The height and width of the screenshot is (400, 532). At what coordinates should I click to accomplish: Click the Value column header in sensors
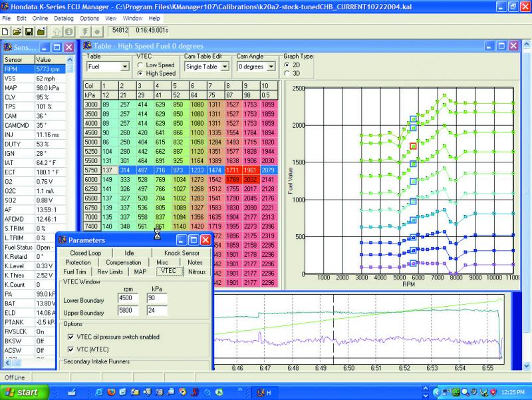[x=51, y=59]
